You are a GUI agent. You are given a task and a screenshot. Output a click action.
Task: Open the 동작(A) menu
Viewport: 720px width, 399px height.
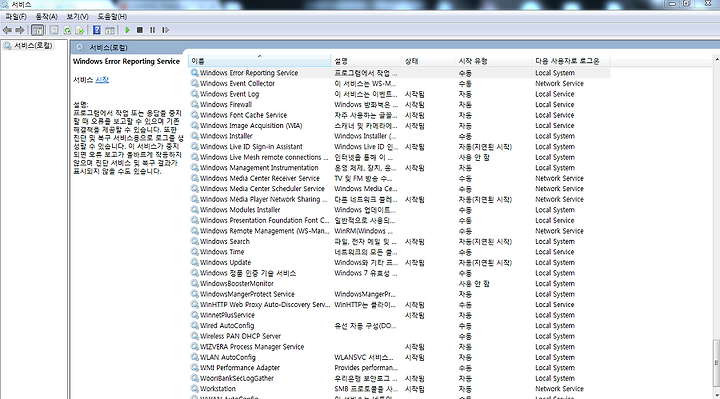point(46,17)
